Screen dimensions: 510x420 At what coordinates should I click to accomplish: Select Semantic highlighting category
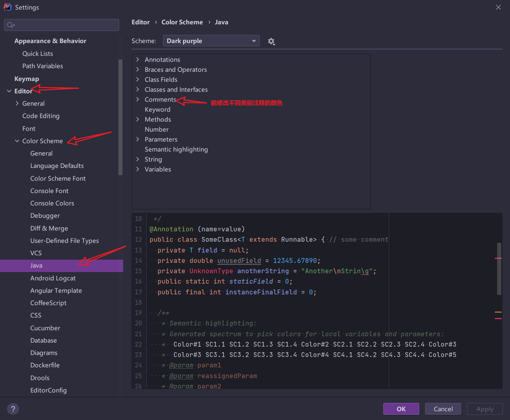coord(176,149)
